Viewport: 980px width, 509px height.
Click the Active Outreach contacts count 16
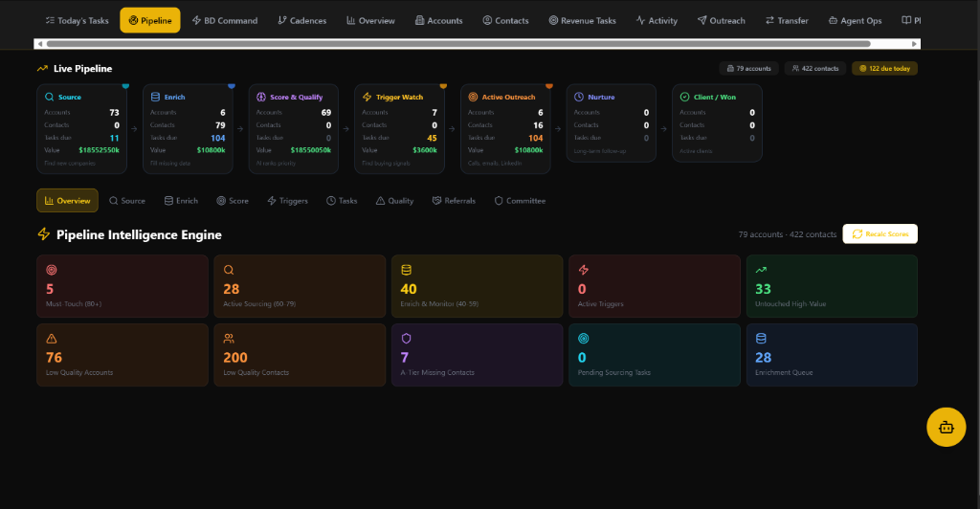(x=538, y=125)
